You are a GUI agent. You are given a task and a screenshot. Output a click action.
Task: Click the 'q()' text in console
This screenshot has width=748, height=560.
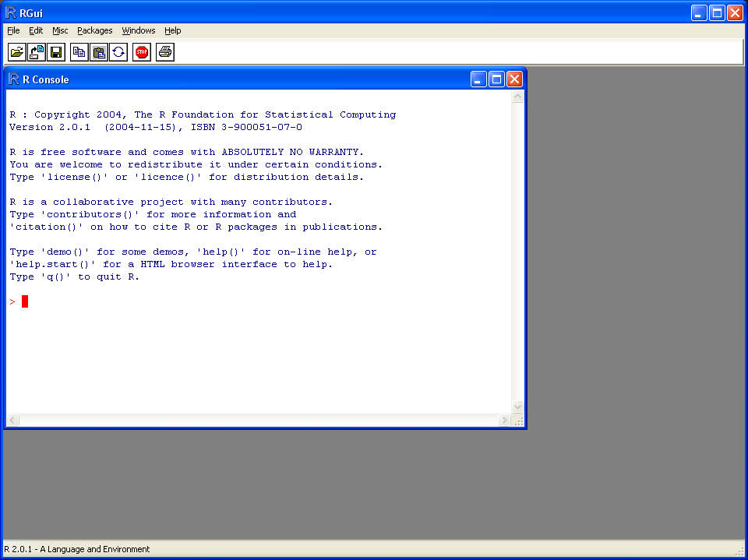coord(56,277)
